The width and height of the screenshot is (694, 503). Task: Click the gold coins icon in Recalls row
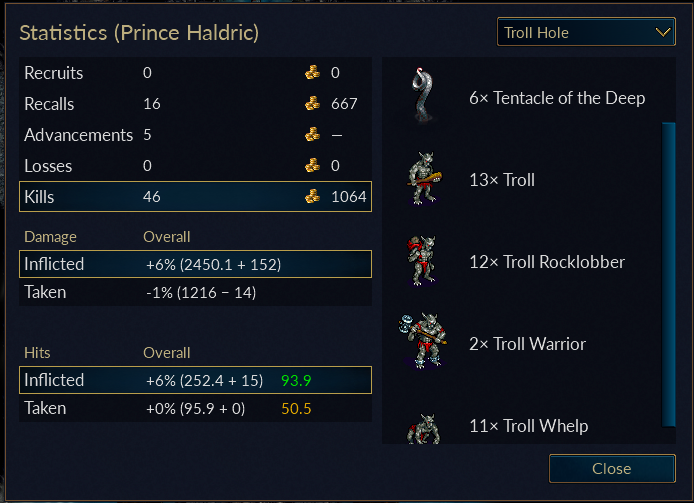(x=312, y=104)
